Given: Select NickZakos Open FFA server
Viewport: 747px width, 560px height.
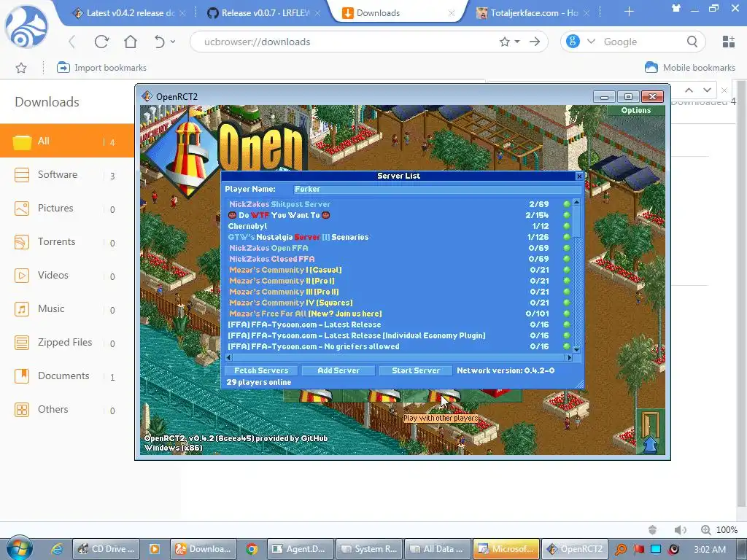Looking at the screenshot, I should pos(398,248).
